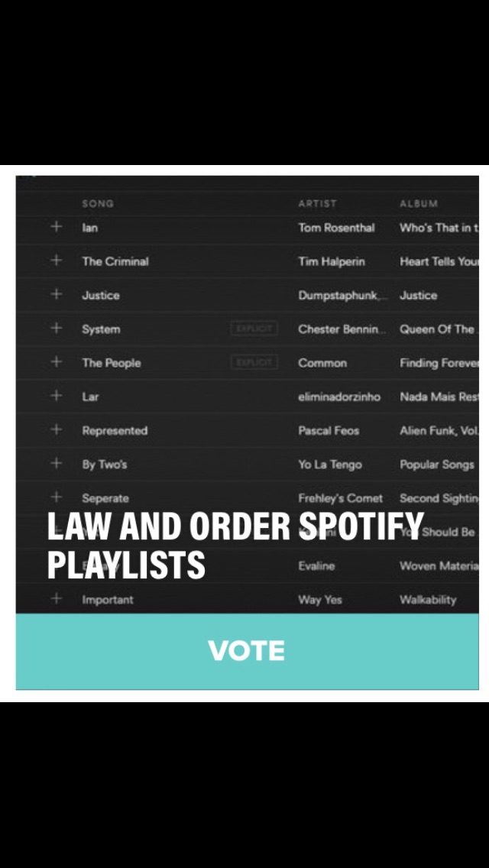The width and height of the screenshot is (489, 868).
Task: Open artist Tom Rosenthal
Action: [x=336, y=228]
